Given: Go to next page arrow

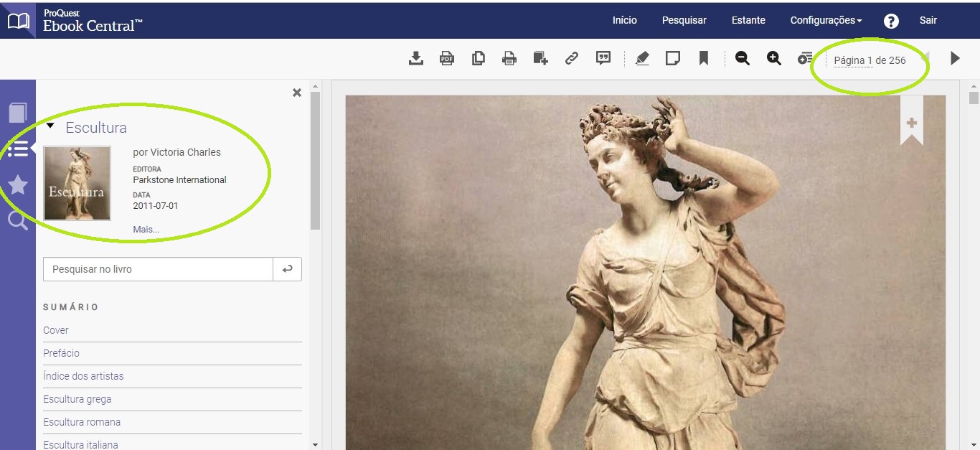Looking at the screenshot, I should pos(955,59).
